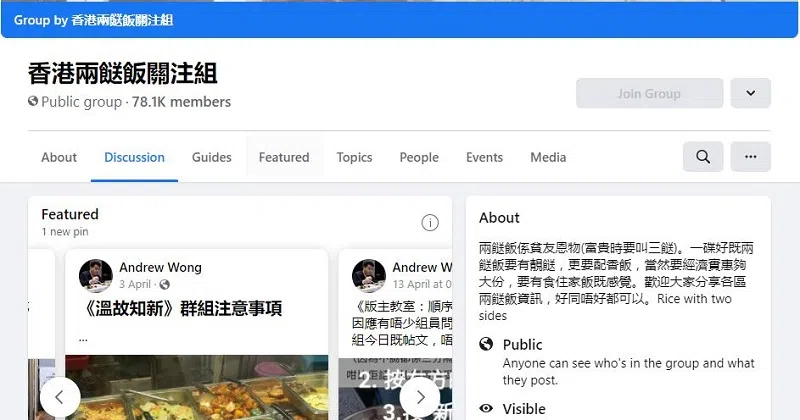Viewport: 800px width, 420px height.
Task: Click the Visible eye icon in About panel
Action: point(486,408)
